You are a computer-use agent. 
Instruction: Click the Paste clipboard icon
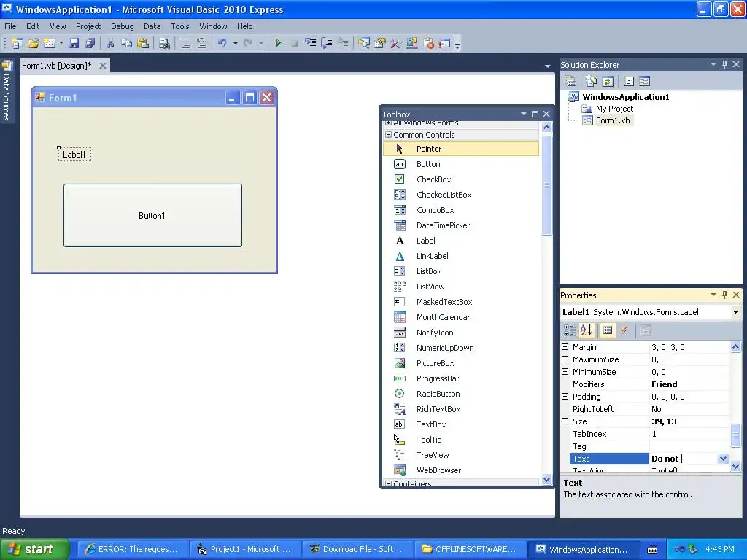pyautogui.click(x=143, y=43)
